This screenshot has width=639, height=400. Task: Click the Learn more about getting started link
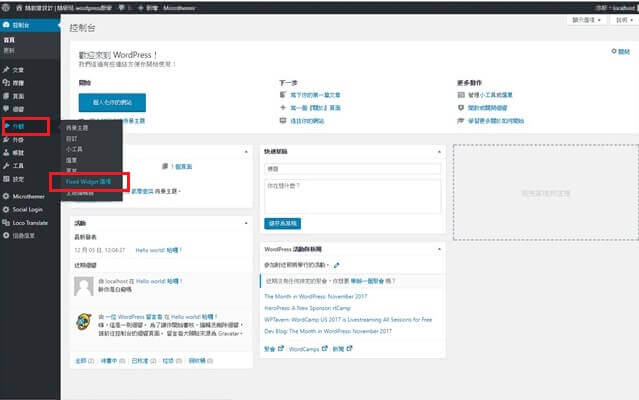pos(496,121)
